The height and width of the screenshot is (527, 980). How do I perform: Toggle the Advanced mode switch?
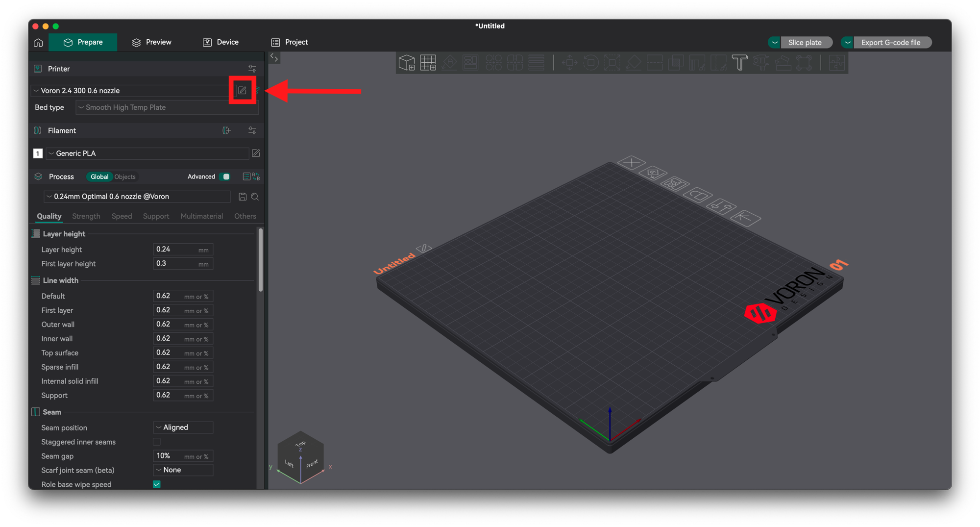click(225, 176)
